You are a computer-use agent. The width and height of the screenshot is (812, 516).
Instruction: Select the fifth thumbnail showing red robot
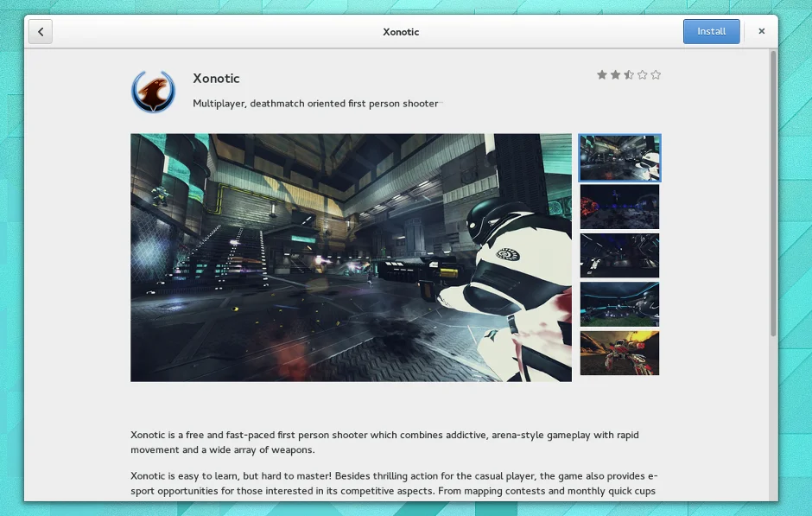pyautogui.click(x=619, y=353)
